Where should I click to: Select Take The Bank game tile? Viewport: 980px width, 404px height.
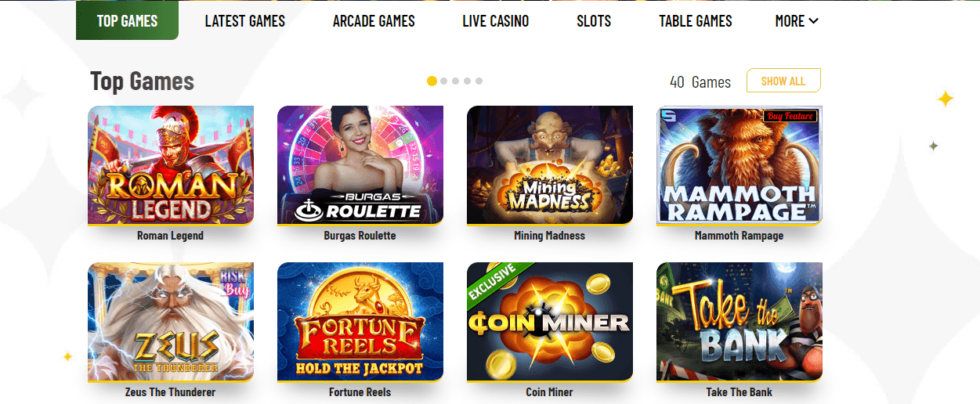coord(740,322)
